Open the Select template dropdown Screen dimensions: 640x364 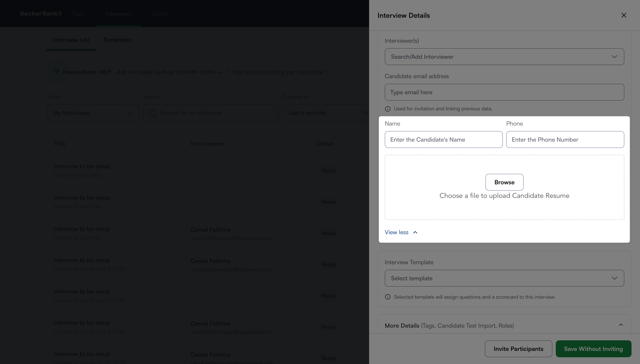pos(504,278)
